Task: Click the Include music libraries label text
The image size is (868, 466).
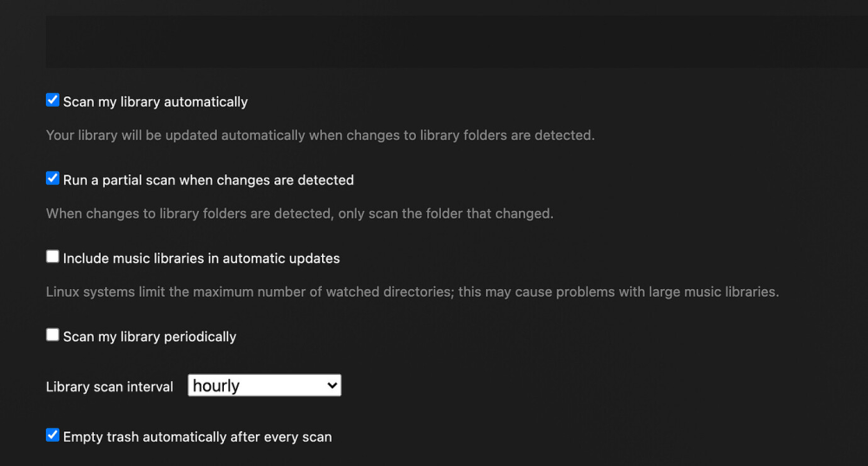Action: point(201,259)
